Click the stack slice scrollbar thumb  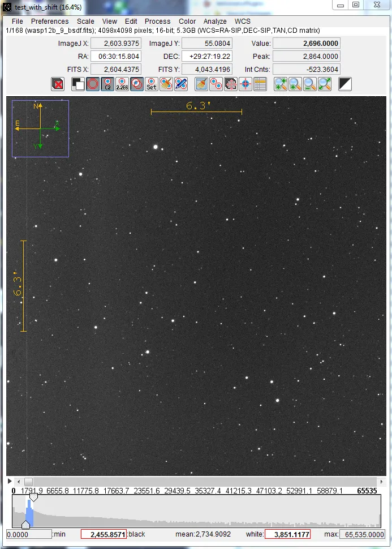(28, 482)
